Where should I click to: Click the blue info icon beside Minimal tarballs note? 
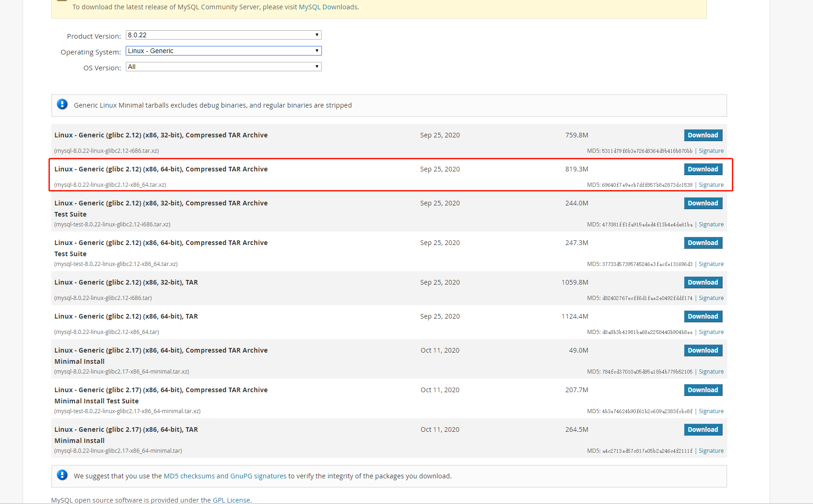(x=62, y=104)
